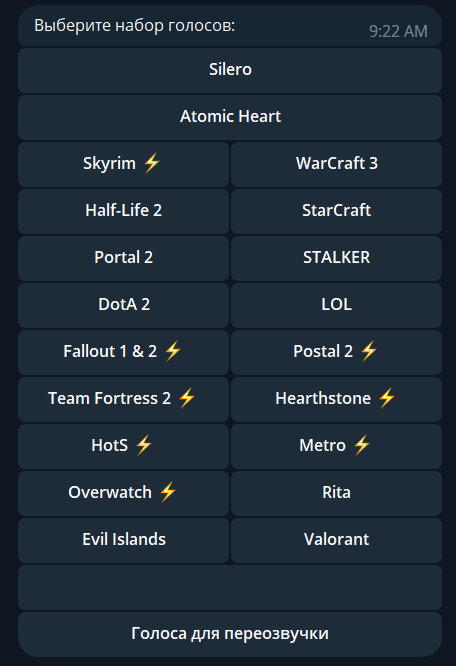
Task: Select the LOL voice set
Action: tap(336, 305)
